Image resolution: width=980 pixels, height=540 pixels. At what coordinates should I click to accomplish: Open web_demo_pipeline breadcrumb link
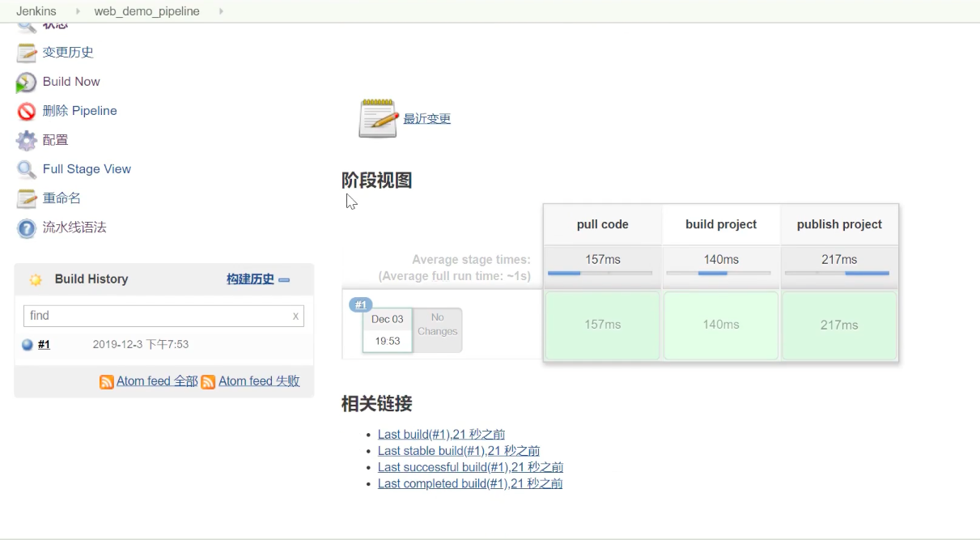(147, 11)
